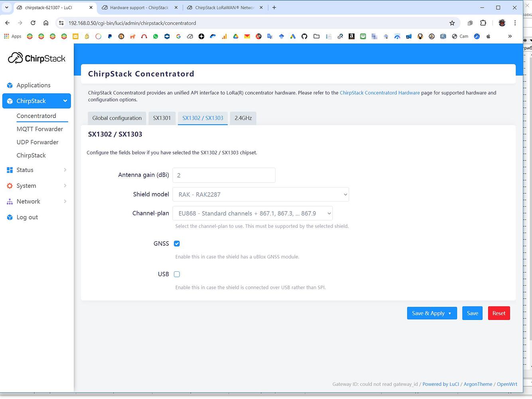532x399 pixels.
Task: Open UDP Forwarder in the sidebar
Action: 37,142
